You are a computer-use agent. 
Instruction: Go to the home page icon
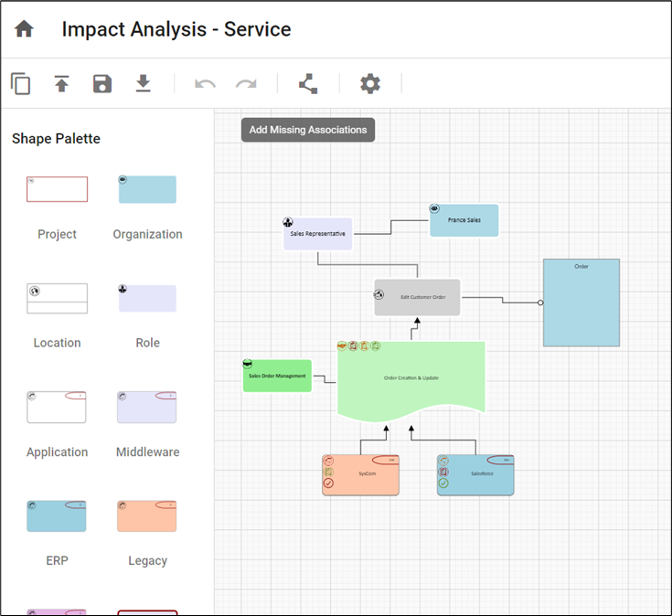(25, 29)
